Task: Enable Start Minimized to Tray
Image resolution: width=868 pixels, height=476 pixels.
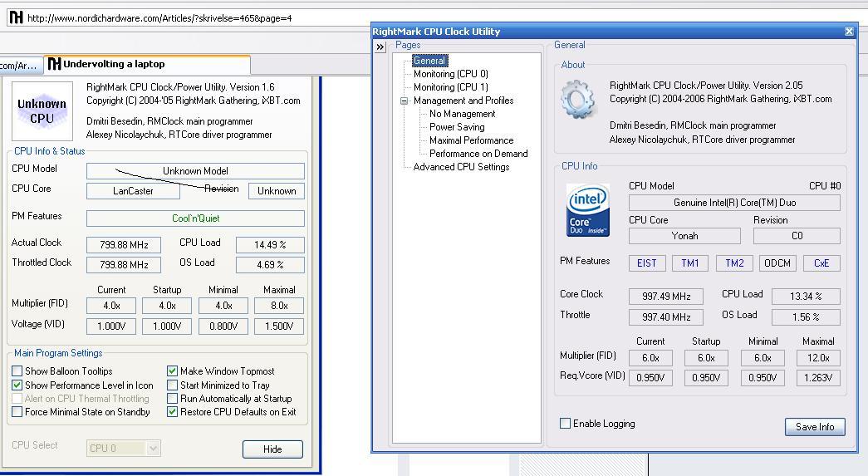Action: click(x=172, y=385)
